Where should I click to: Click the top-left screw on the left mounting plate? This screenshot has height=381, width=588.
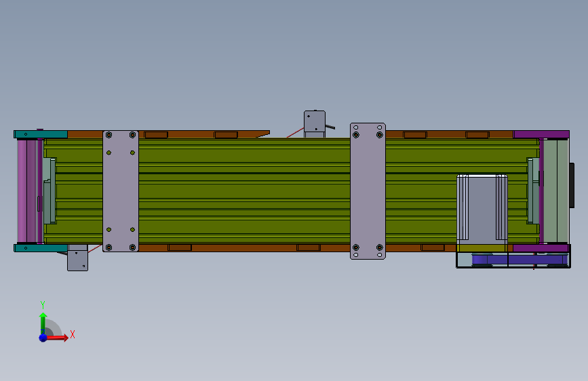(x=109, y=135)
